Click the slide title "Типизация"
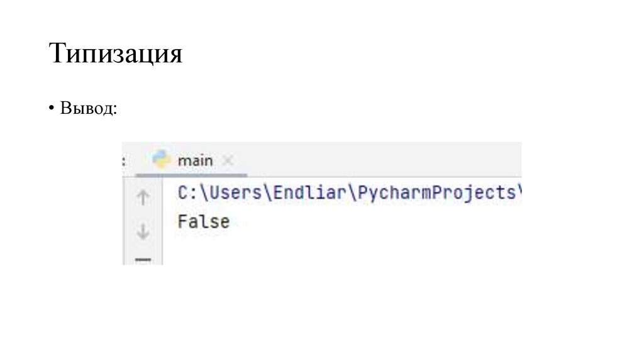The image size is (644, 361). [116, 54]
